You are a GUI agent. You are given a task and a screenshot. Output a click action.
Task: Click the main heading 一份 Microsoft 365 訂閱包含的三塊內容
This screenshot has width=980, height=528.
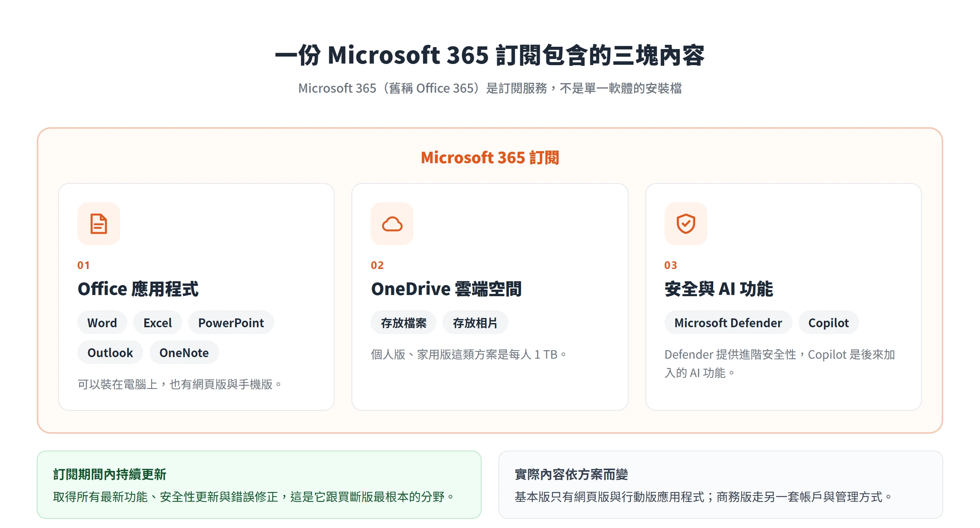(490, 55)
